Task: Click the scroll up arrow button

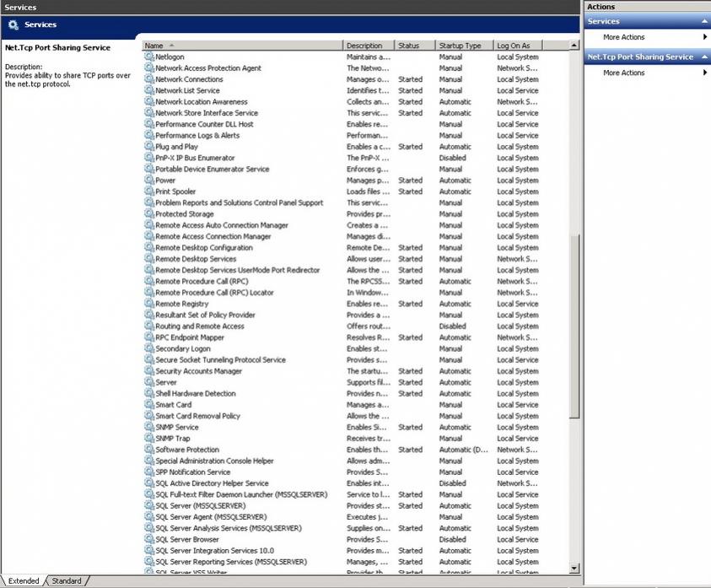Action: click(x=574, y=46)
